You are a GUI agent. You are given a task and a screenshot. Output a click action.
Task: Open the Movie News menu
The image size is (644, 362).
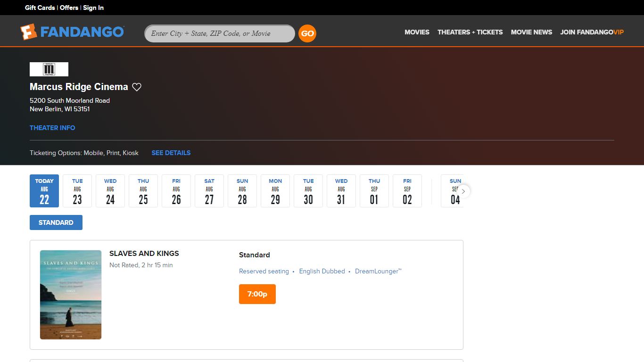pos(531,32)
